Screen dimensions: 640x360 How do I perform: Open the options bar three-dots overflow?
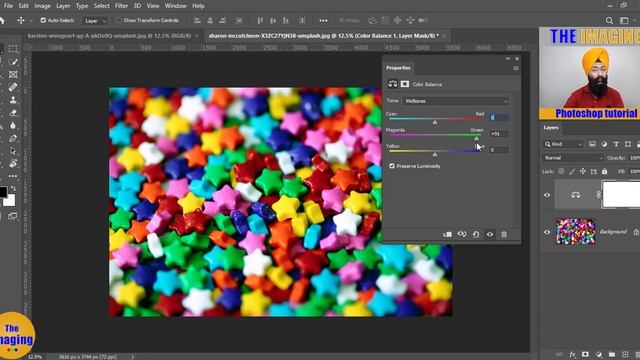323,20
